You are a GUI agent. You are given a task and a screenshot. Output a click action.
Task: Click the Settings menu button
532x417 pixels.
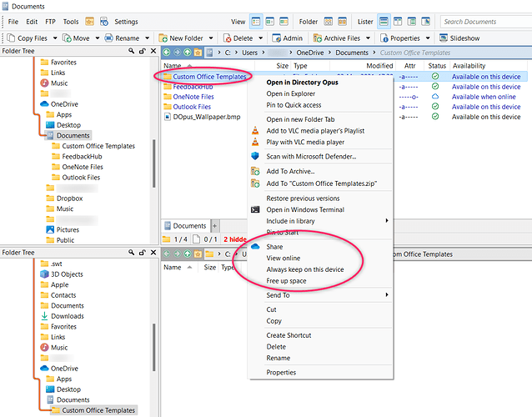coord(126,22)
